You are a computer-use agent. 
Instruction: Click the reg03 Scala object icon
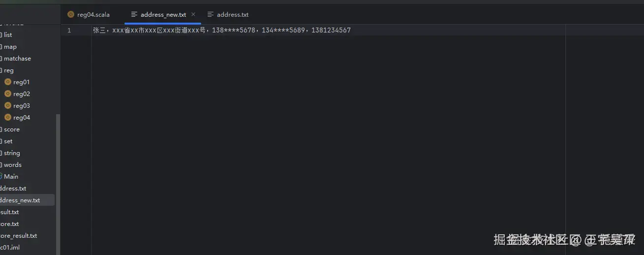point(8,106)
